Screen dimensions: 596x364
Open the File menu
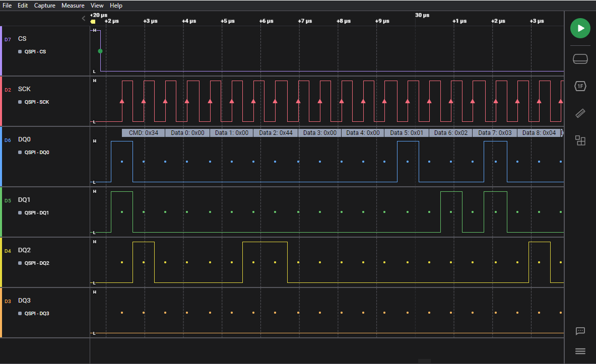click(7, 6)
